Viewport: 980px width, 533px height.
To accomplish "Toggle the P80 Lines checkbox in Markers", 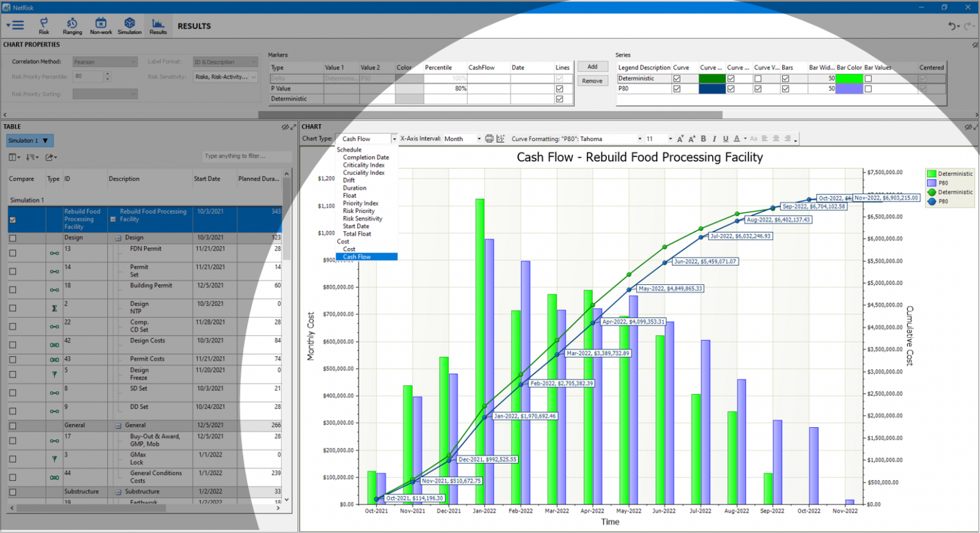I will (560, 89).
